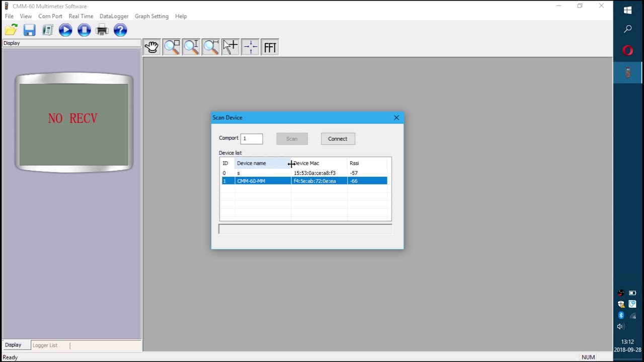Close the Scan Device dialog
Screen dimensions: 644x362
396,118
